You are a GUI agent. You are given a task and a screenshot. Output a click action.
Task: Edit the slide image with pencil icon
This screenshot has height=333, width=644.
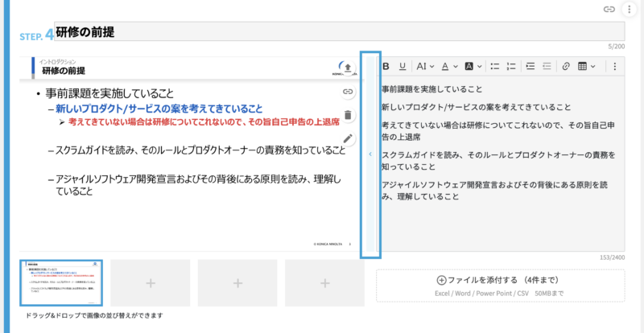[x=348, y=138]
